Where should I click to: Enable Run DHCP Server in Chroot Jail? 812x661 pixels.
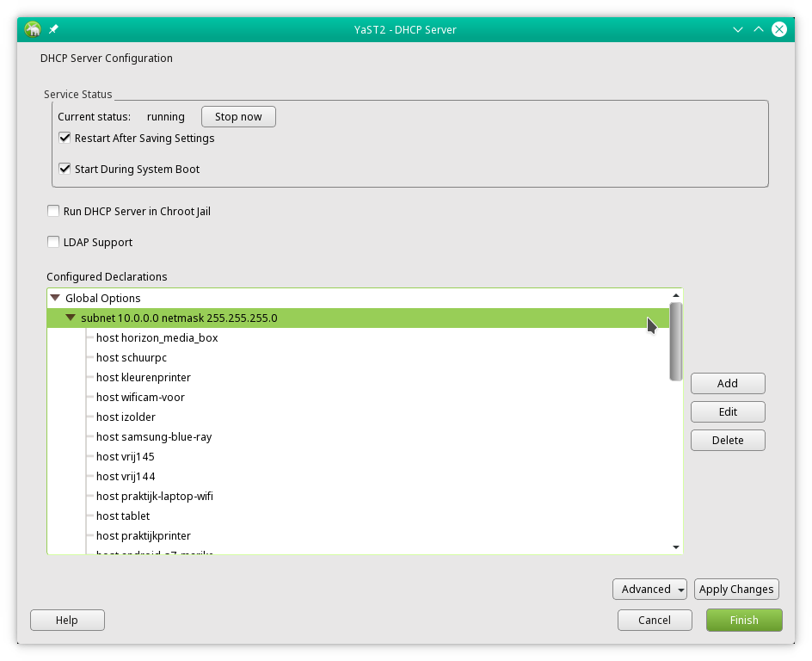coord(53,211)
